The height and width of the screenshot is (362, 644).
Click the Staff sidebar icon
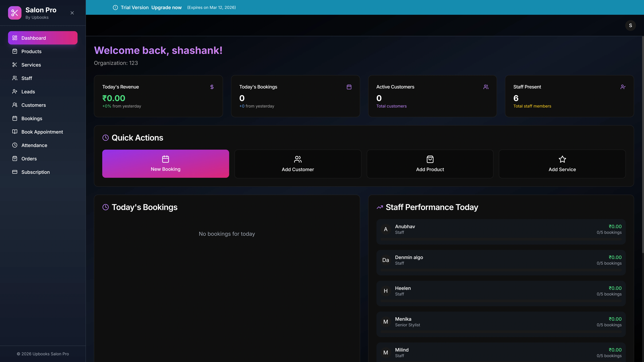click(x=15, y=78)
